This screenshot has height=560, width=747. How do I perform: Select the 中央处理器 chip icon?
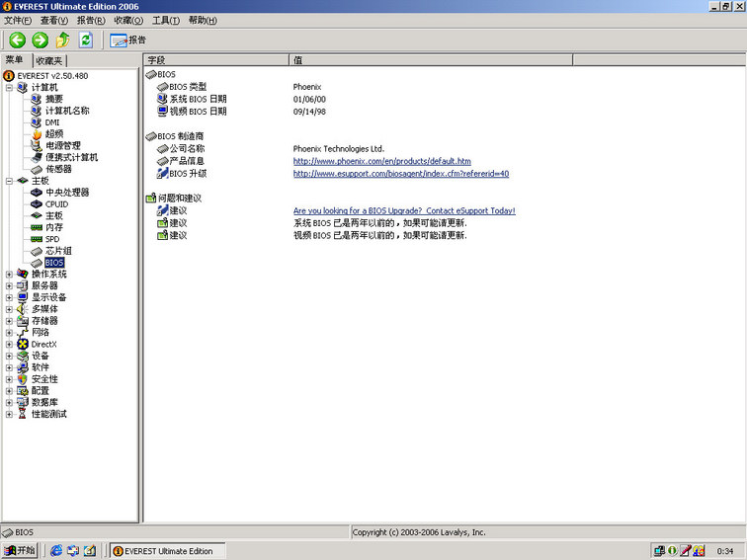click(x=37, y=193)
